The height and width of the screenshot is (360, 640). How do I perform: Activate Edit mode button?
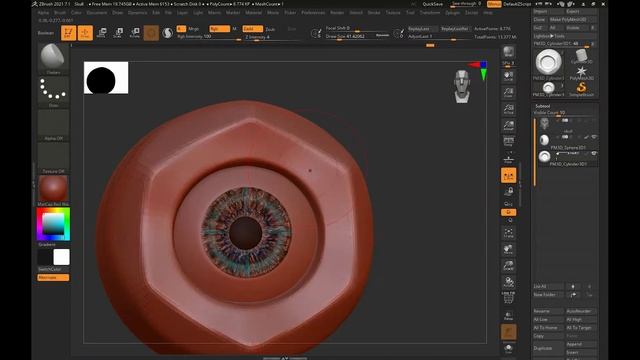pyautogui.click(x=69, y=33)
